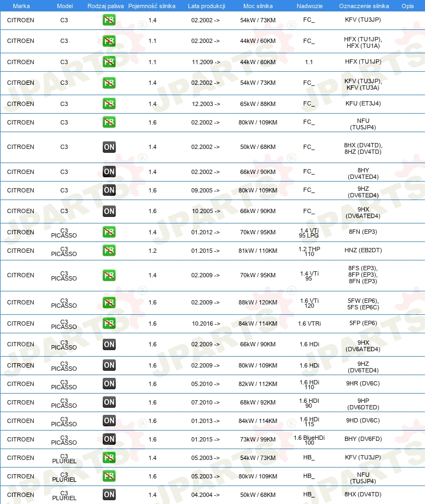Click petrol icon in 10.2016 row
425x504 pixels.
[109, 323]
